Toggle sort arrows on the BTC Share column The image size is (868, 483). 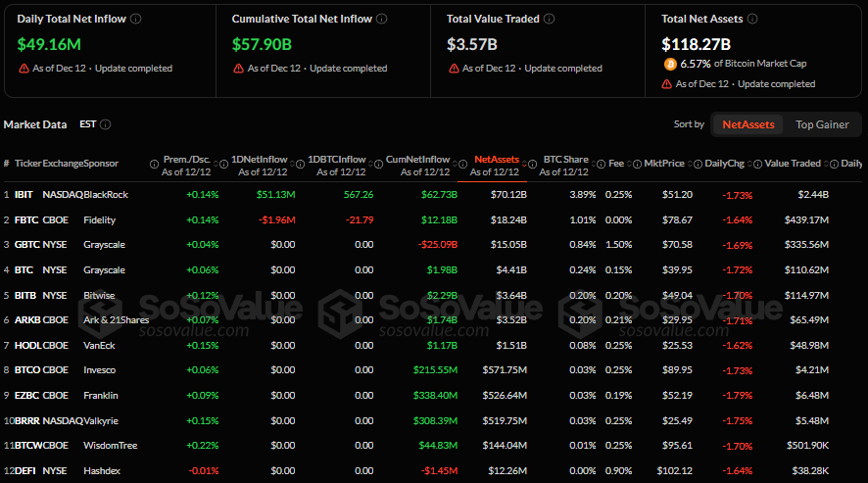point(594,165)
